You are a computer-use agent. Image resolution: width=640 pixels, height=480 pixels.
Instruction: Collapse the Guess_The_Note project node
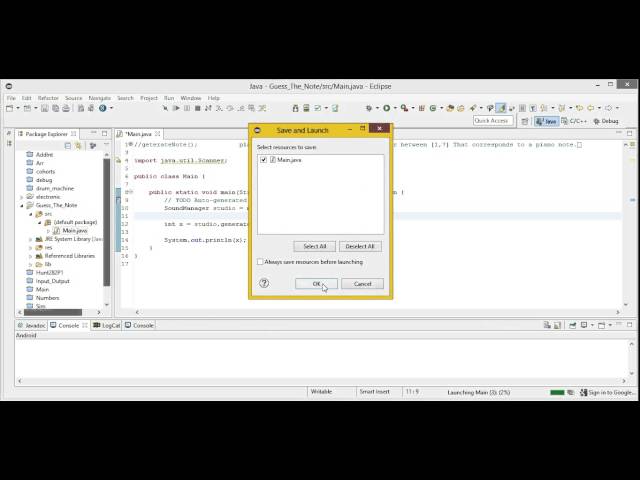(22, 206)
